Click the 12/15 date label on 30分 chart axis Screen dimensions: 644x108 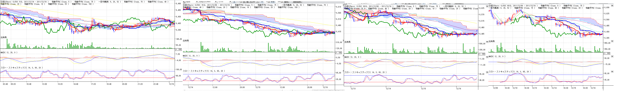423,88
